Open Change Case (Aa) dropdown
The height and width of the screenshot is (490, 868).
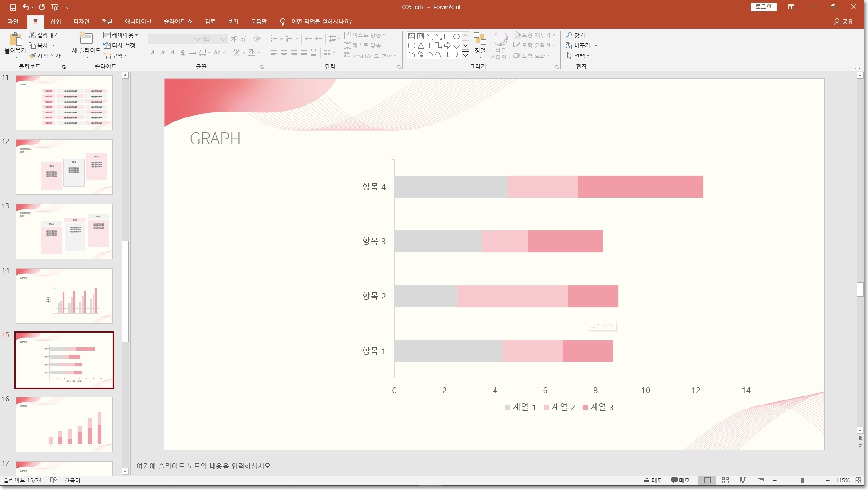219,53
